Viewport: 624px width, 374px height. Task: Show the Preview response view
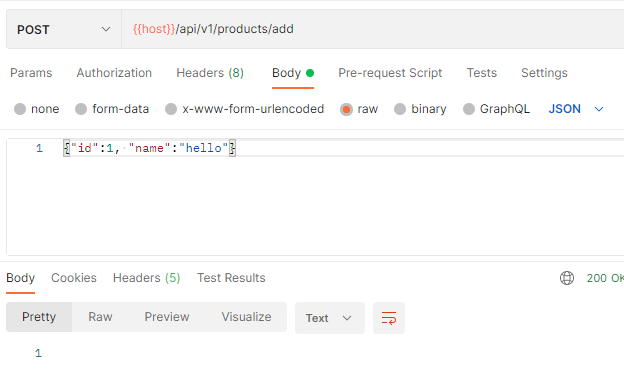click(x=167, y=317)
